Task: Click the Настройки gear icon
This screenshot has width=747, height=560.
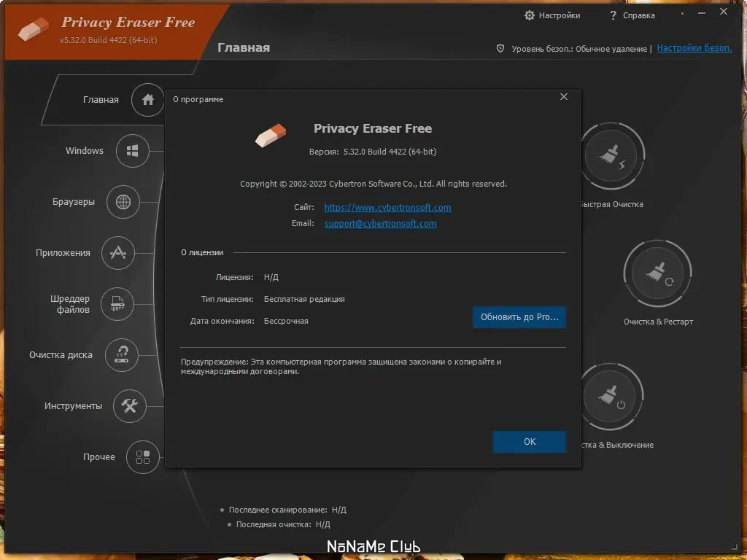Action: coord(531,15)
